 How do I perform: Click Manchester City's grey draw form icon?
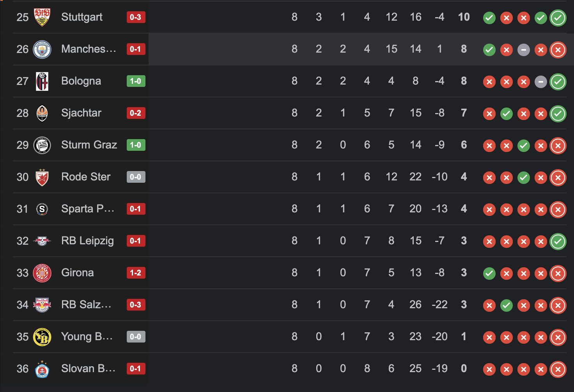[524, 50]
